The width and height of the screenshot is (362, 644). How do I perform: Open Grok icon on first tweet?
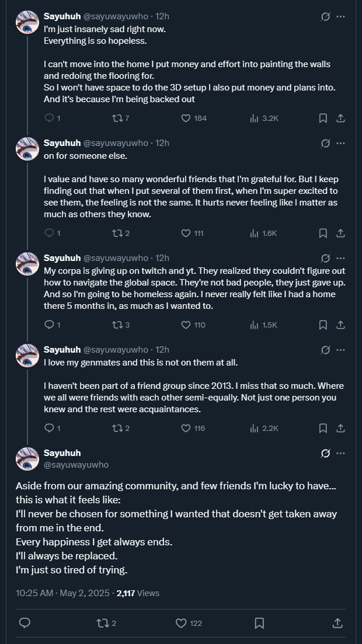click(x=326, y=16)
